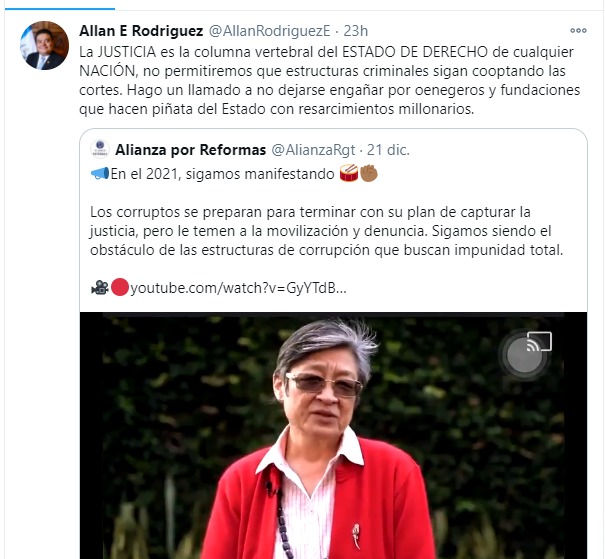This screenshot has width=605, height=559.
Task: Click the raised fist emoji
Action: [369, 174]
